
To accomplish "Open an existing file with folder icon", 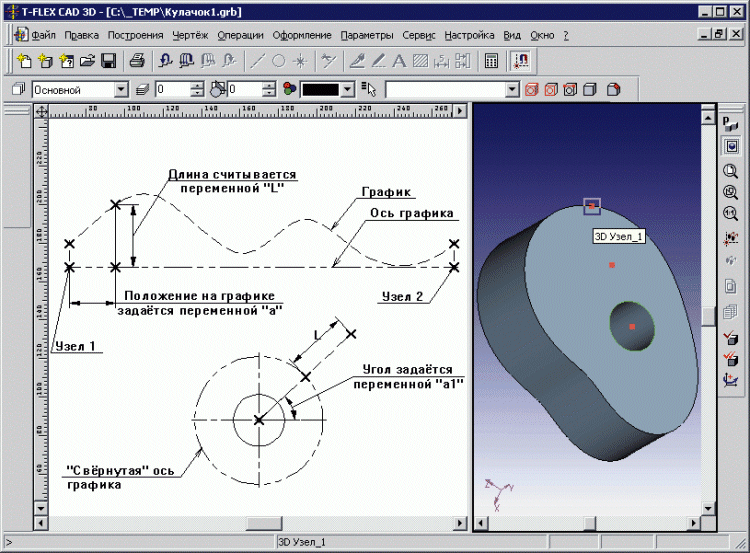I will tap(88, 61).
